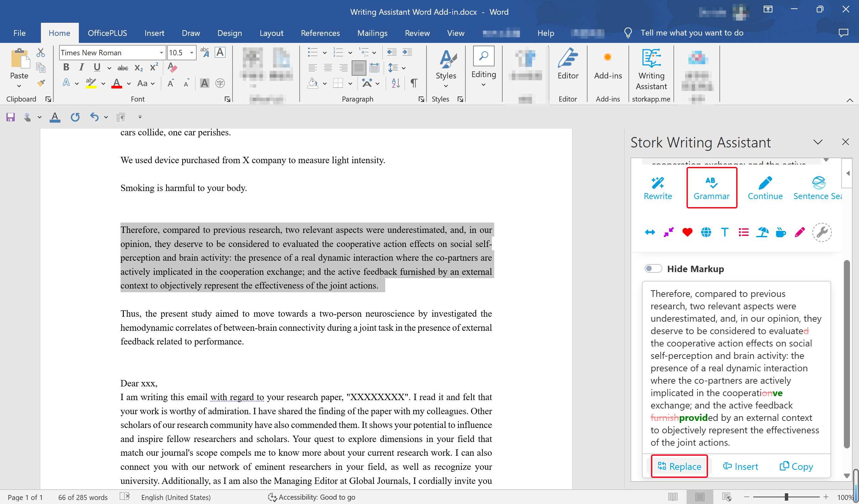Open the Layout ribbon tab
Image resolution: width=859 pixels, height=504 pixels.
(x=271, y=33)
